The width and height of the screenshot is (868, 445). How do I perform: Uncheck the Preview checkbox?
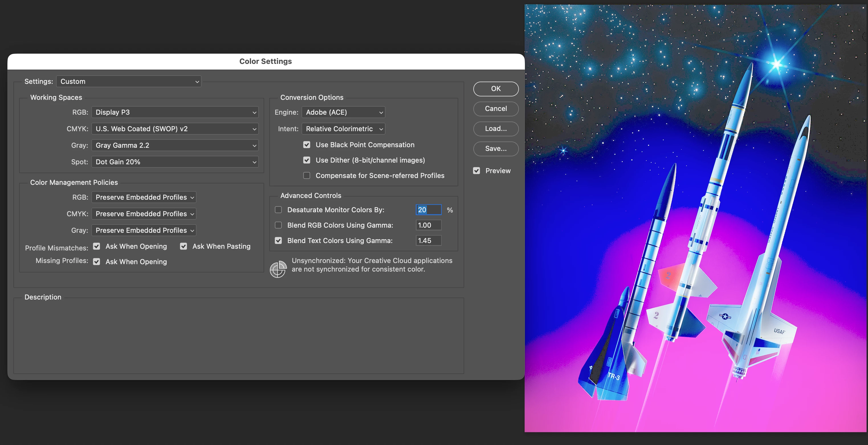coord(476,171)
